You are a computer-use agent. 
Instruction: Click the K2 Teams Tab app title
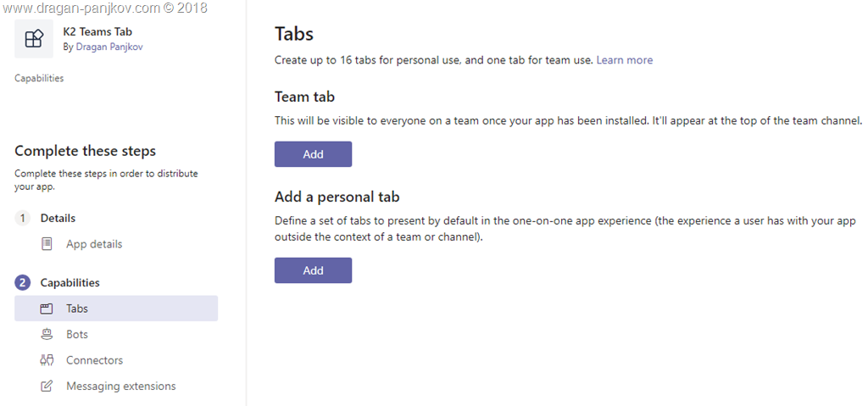coord(97,32)
